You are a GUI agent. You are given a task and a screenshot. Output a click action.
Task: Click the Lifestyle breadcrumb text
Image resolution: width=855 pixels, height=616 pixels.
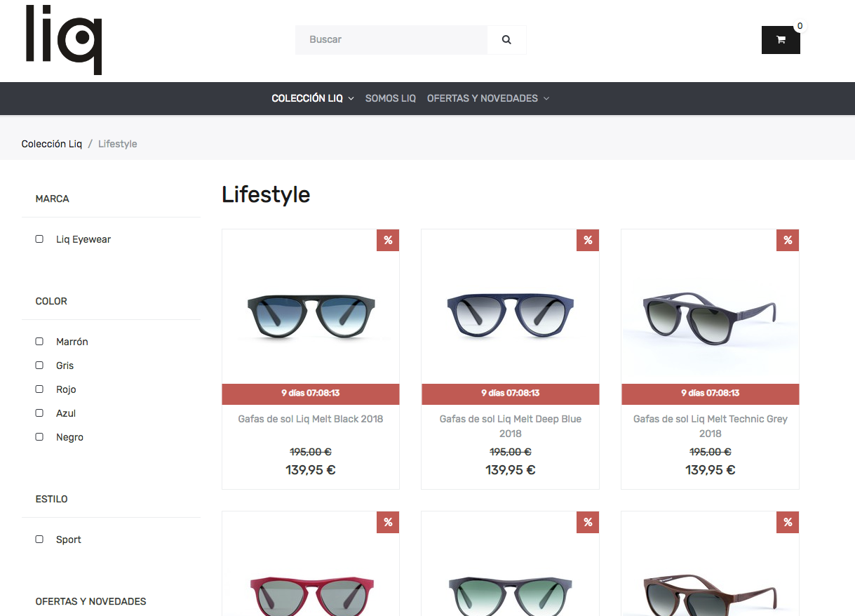118,144
